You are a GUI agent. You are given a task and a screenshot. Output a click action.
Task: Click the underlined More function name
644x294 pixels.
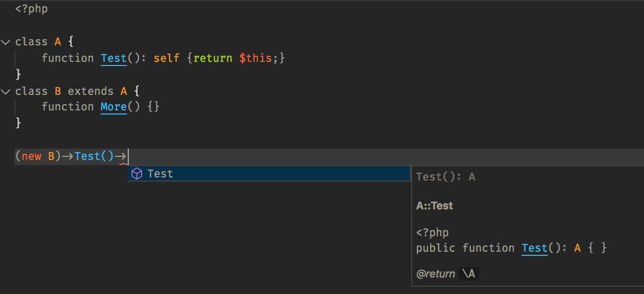pos(114,107)
